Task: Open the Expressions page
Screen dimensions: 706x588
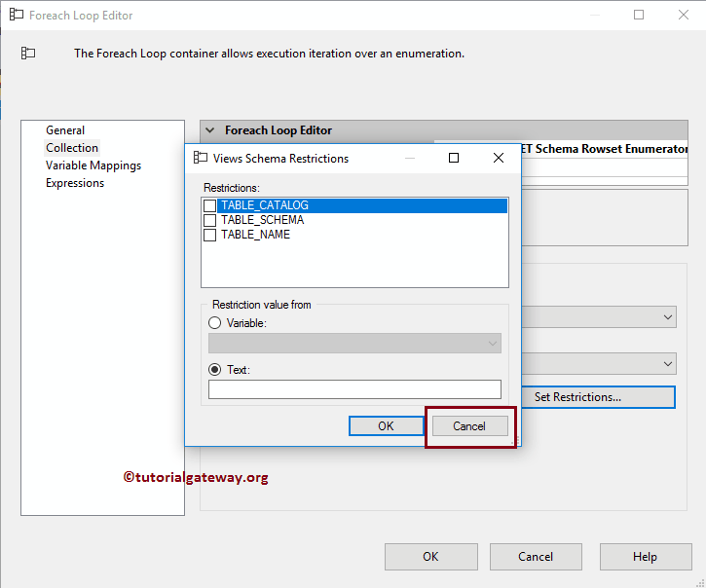Action: tap(75, 183)
